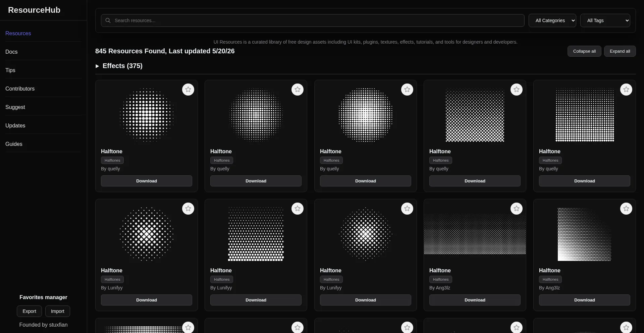Favorite the third Lunifyy Halftone card
This screenshot has height=333, width=644.
[x=407, y=209]
